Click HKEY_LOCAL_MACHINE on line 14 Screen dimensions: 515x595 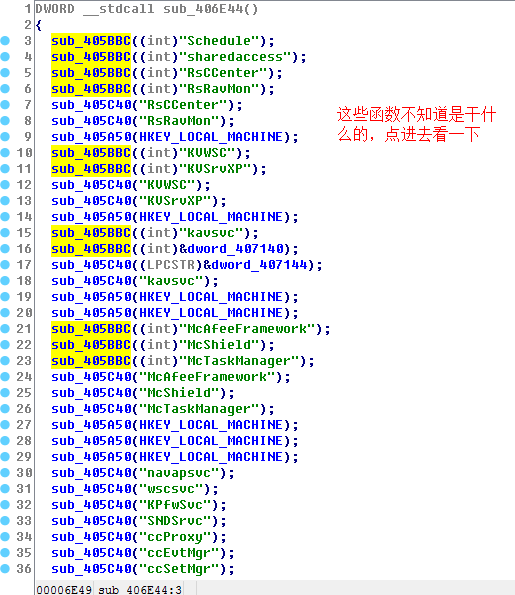tap(211, 217)
